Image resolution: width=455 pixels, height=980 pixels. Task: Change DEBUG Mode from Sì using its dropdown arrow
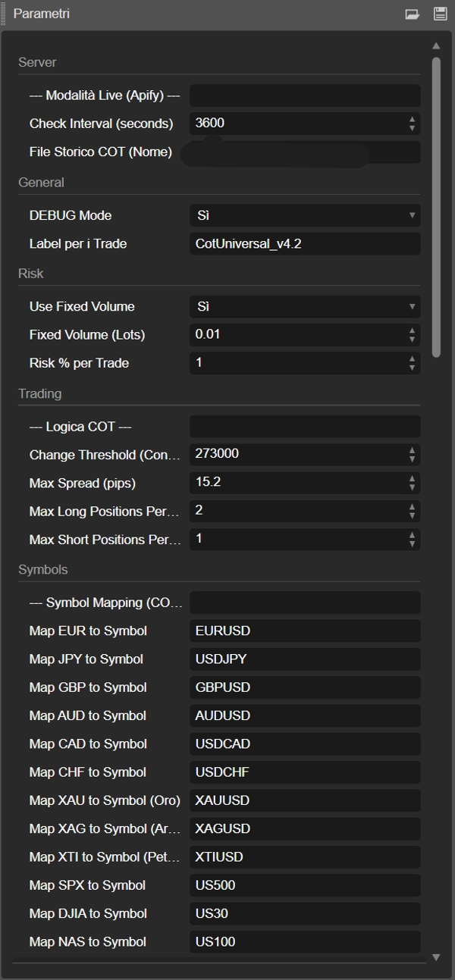click(x=412, y=215)
